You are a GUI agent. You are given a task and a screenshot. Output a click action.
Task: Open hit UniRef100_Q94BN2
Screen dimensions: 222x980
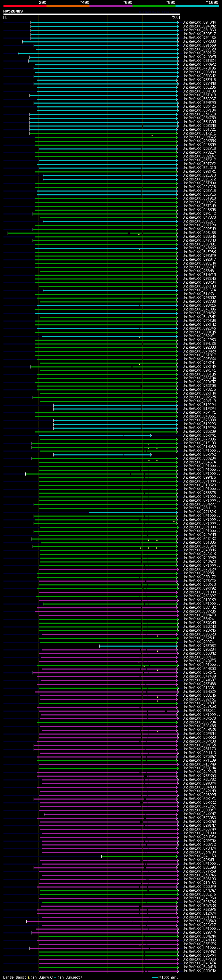[199, 26]
